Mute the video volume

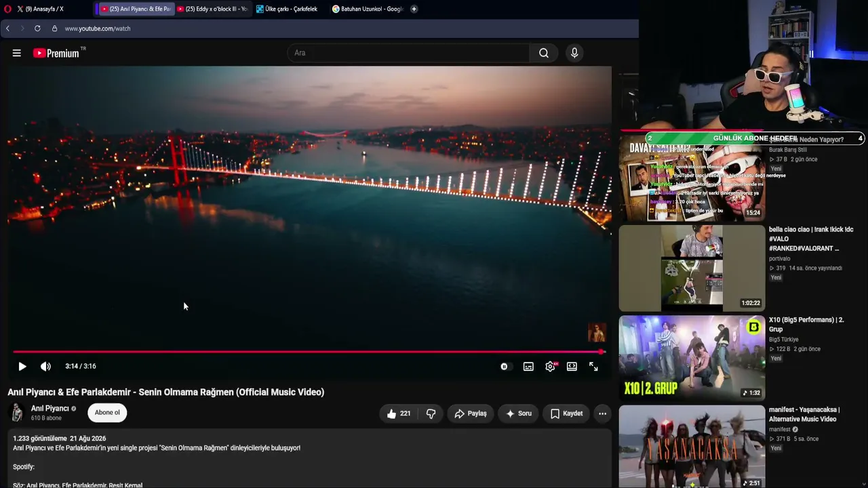pyautogui.click(x=45, y=366)
